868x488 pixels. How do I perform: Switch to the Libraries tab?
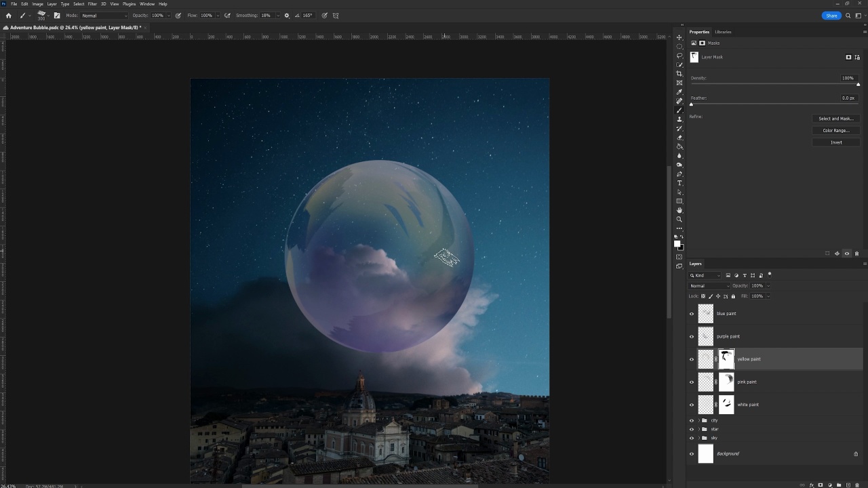(723, 32)
